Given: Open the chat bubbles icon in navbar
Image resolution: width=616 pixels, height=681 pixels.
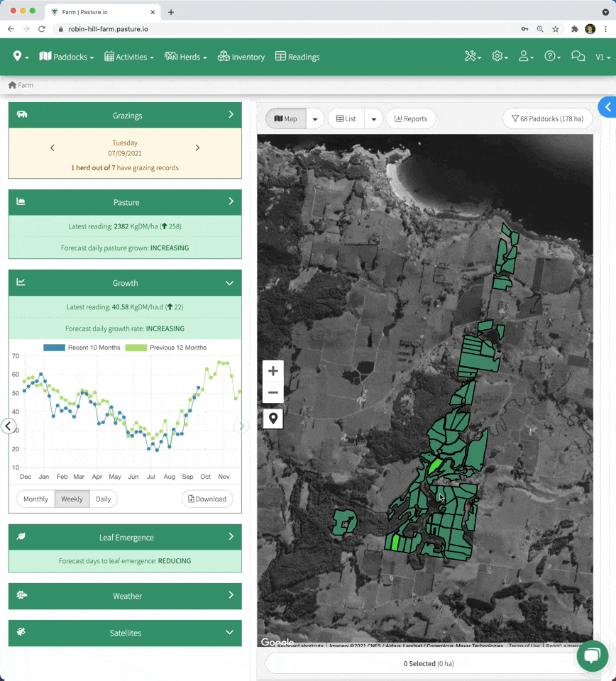Looking at the screenshot, I should 578,55.
